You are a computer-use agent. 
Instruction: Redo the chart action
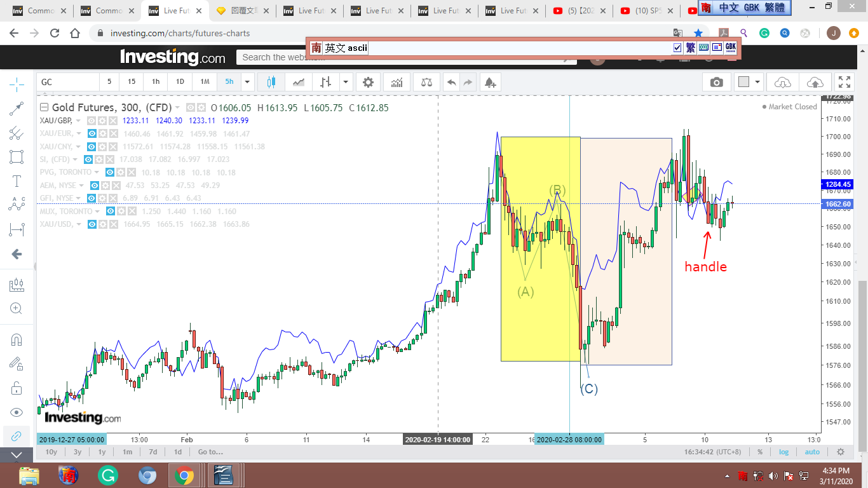coord(468,82)
